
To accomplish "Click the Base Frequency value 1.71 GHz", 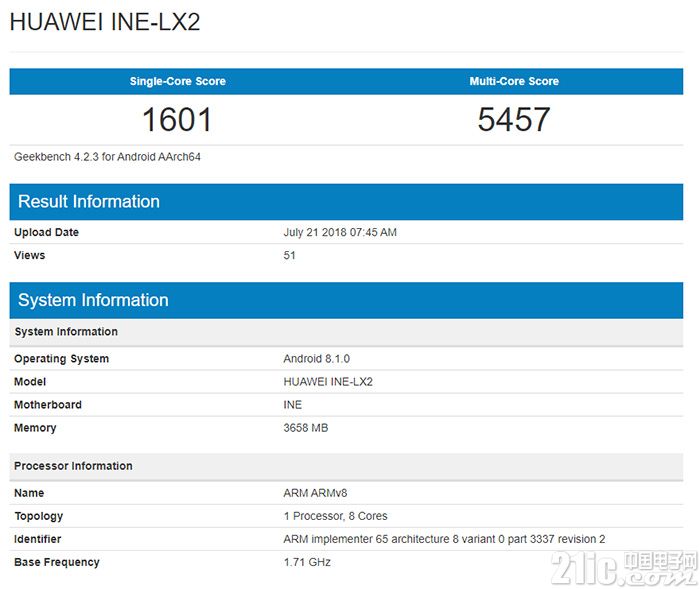I will (307, 562).
